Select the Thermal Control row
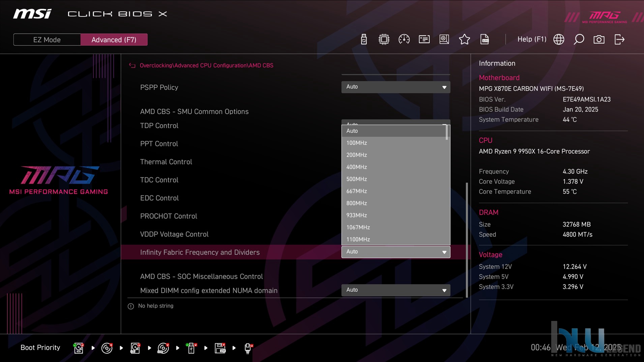Image resolution: width=644 pixels, height=362 pixels. click(x=166, y=162)
